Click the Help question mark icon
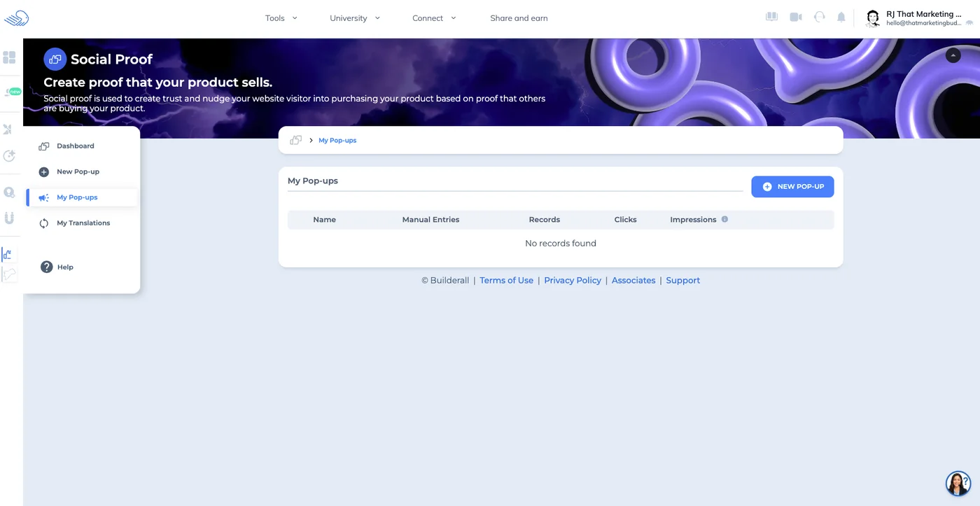 tap(45, 267)
